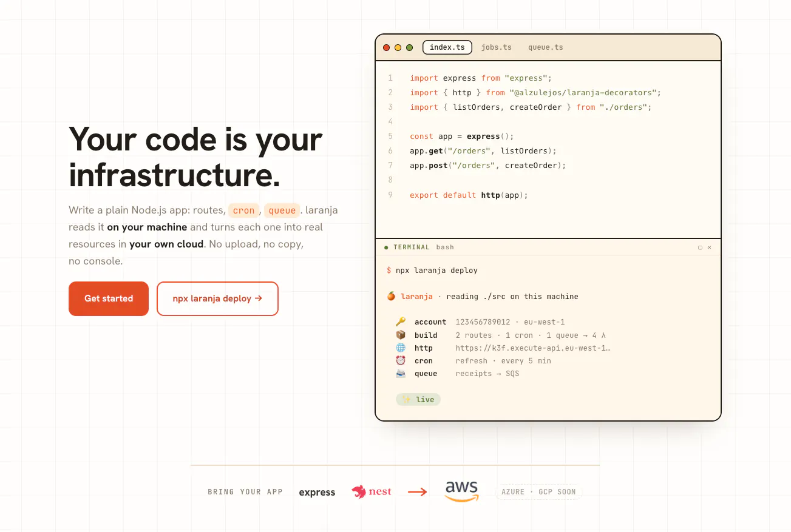Click "@alzulejos/laranja-decorators" import string
Image resolution: width=791 pixels, height=532 pixels.
pos(583,93)
